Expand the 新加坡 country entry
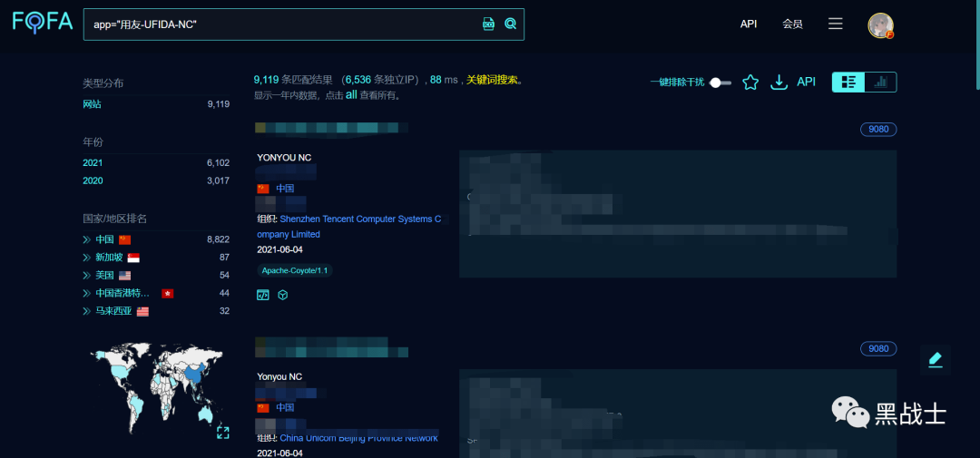This screenshot has height=458, width=980. [87, 258]
